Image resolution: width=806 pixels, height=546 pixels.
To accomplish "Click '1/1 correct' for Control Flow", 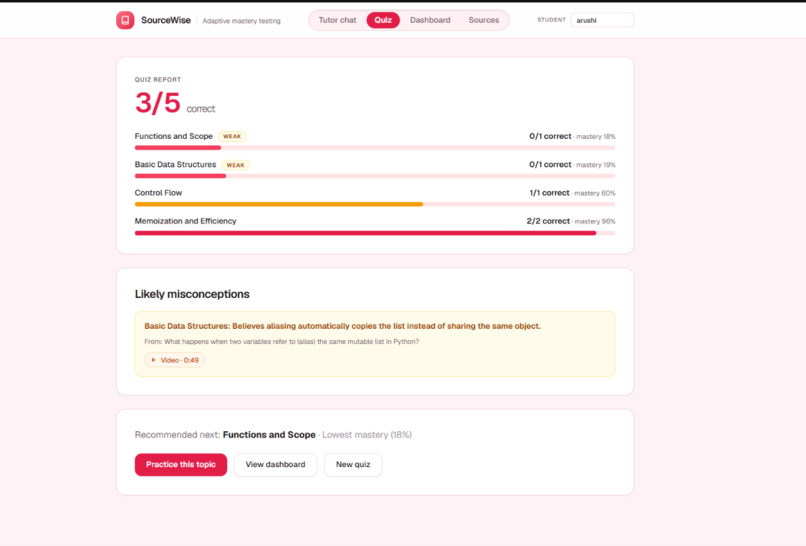I will (549, 193).
